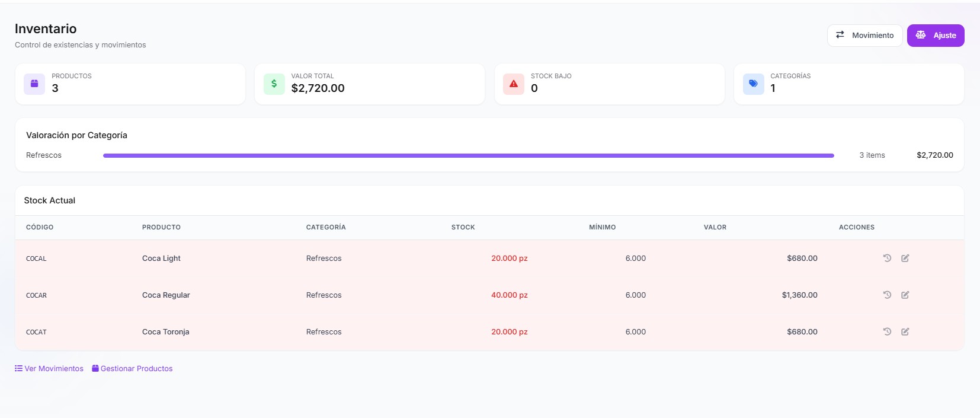Open history for Coca Toronja row
This screenshot has height=418, width=980.
tap(887, 331)
